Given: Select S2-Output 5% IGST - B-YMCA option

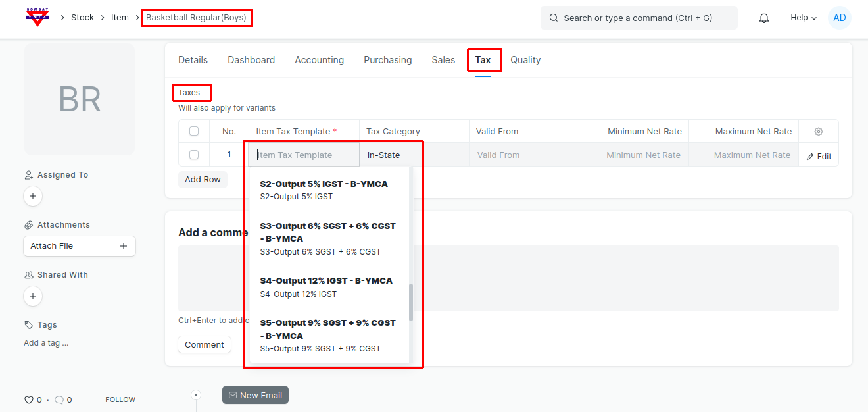Looking at the screenshot, I should pyautogui.click(x=324, y=190).
